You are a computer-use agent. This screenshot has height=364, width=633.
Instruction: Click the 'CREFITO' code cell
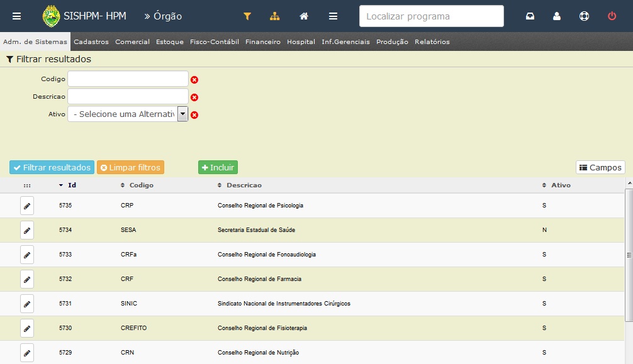(133, 328)
